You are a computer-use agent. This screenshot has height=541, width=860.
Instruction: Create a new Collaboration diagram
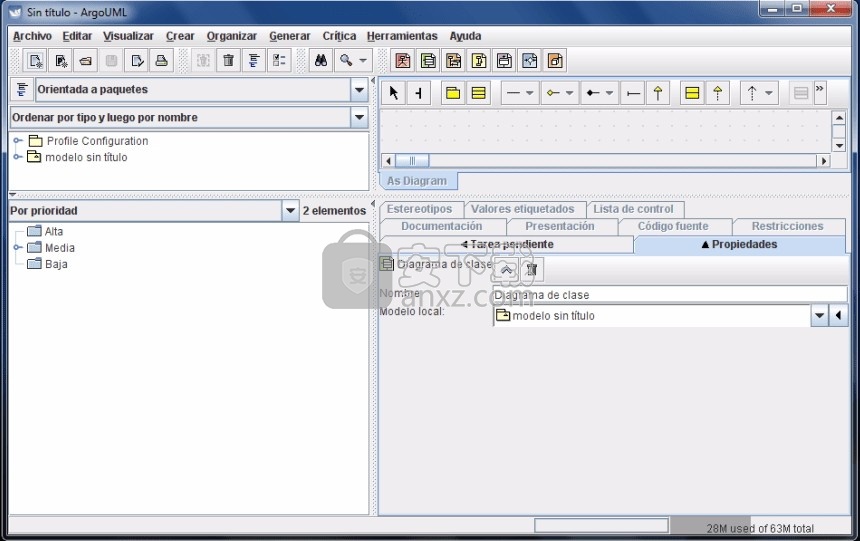479,60
